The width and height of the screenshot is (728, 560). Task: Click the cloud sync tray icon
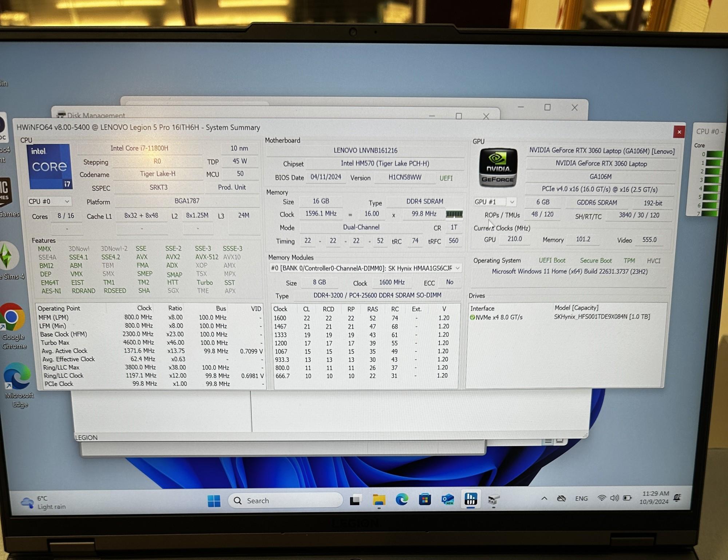561,498
